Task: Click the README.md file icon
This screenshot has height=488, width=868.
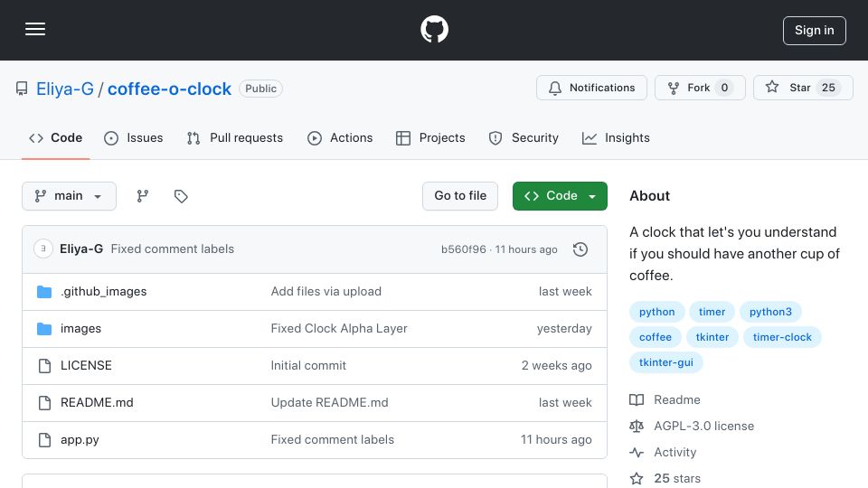Action: click(x=44, y=403)
